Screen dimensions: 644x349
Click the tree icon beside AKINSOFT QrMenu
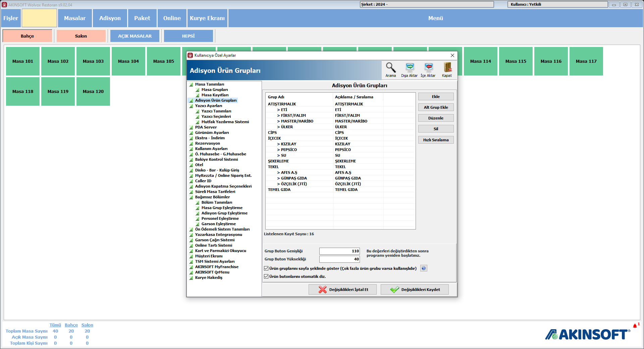tap(191, 272)
